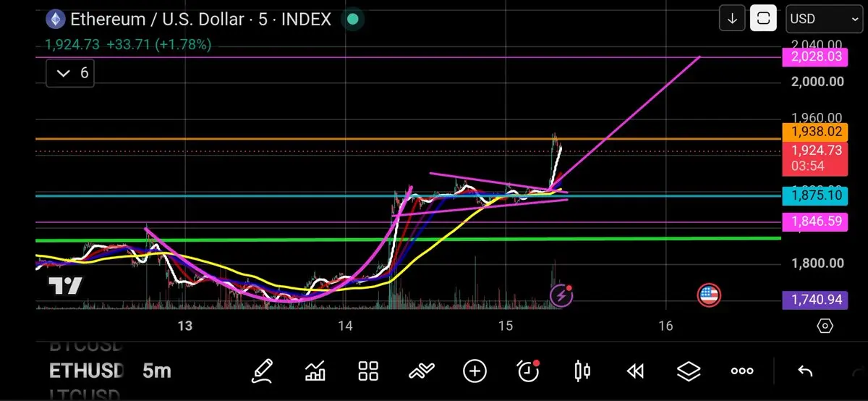
Task: Open the layout grid icon
Action: pos(369,371)
